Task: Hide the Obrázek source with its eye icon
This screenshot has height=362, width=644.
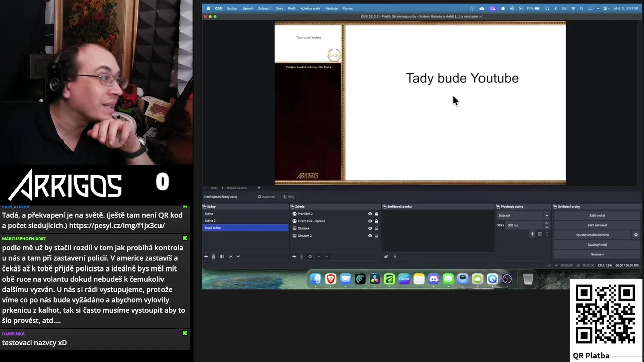Action: click(x=370, y=228)
